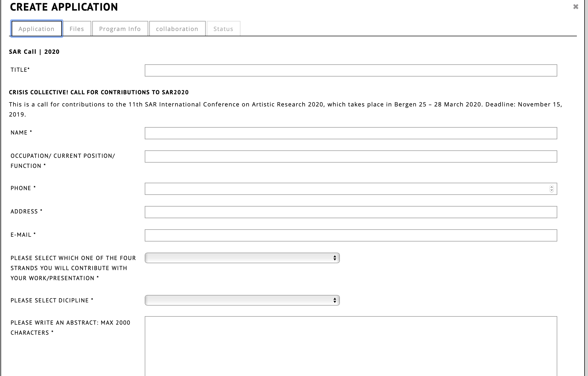The image size is (588, 376).
Task: Open the four strands selection dropdown
Action: coord(242,258)
